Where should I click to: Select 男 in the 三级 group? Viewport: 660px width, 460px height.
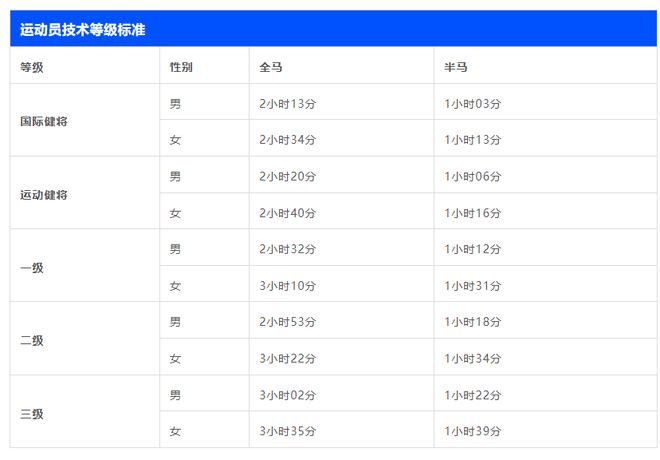[x=175, y=395]
